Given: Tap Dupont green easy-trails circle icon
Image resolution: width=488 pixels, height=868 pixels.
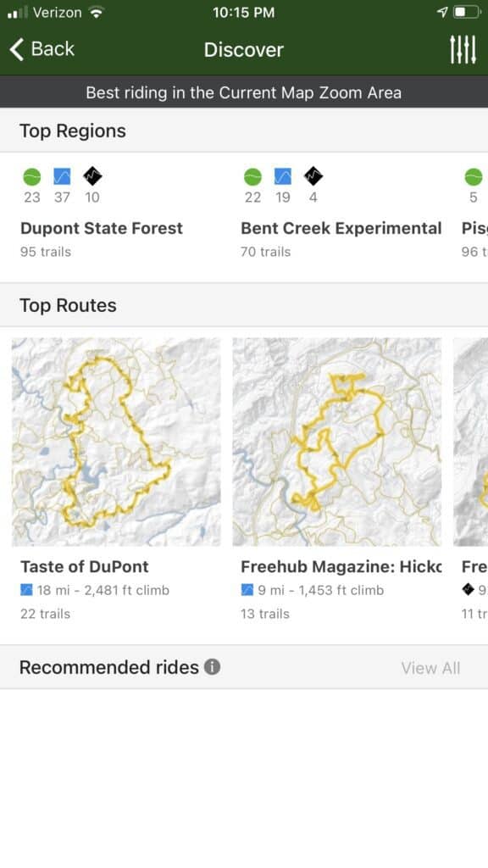Looking at the screenshot, I should pos(32,176).
